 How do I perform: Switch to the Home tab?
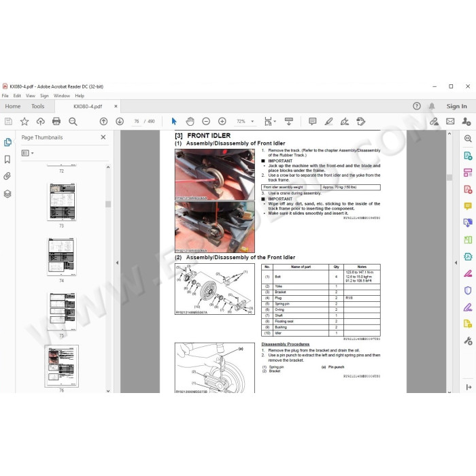point(13,106)
